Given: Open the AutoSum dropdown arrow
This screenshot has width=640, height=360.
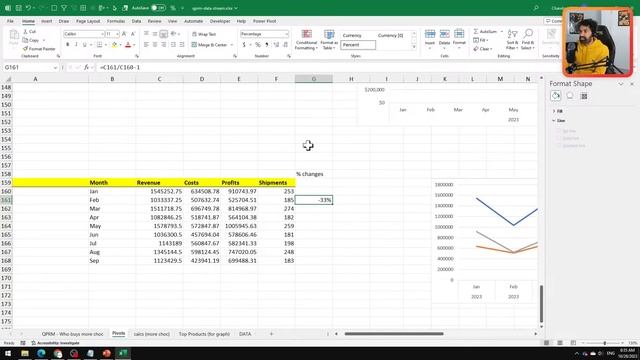Looking at the screenshot, I should (x=502, y=31).
